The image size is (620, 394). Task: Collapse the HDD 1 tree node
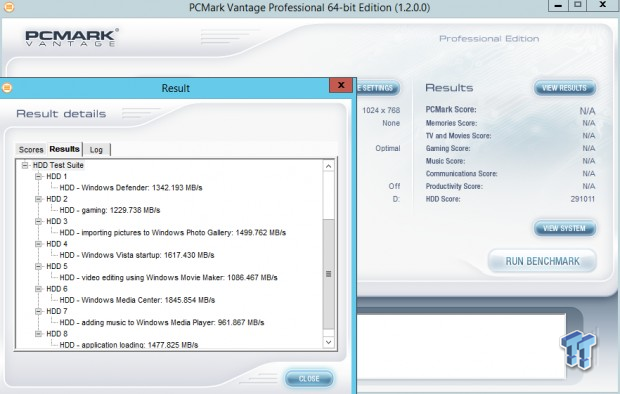coord(38,176)
